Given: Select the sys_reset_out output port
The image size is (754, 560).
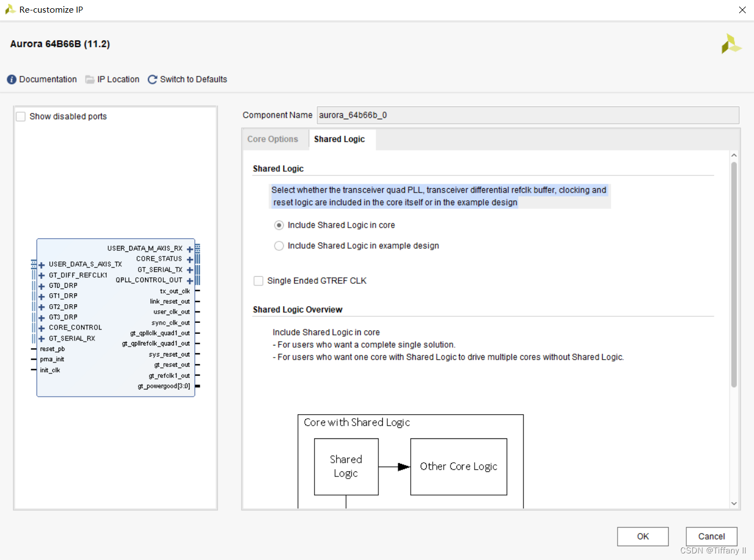Looking at the screenshot, I should coord(169,355).
